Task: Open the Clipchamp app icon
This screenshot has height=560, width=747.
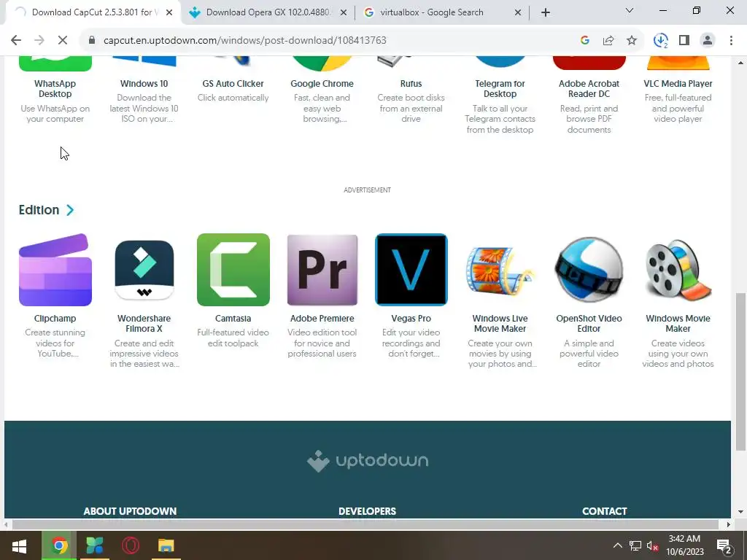Action: [x=55, y=270]
